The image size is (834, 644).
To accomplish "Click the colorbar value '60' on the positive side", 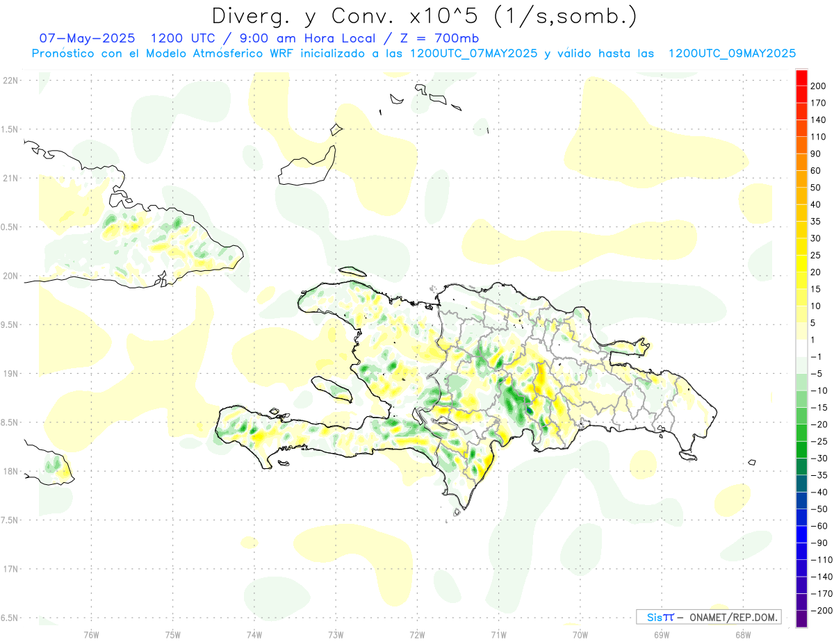I will (x=816, y=170).
